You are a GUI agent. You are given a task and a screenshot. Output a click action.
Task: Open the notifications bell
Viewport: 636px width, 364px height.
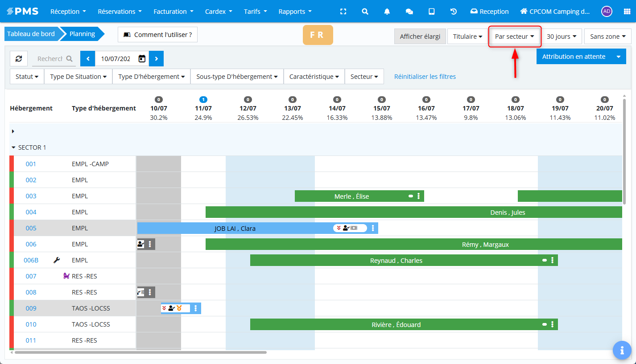[x=387, y=12]
